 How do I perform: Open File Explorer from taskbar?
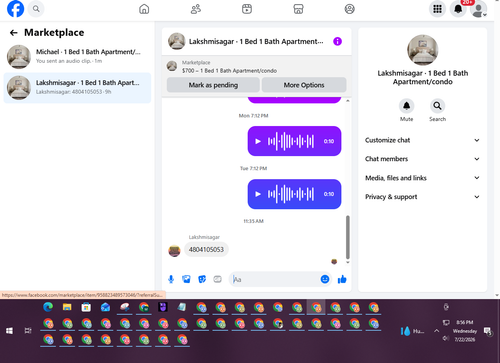pyautogui.click(x=67, y=307)
